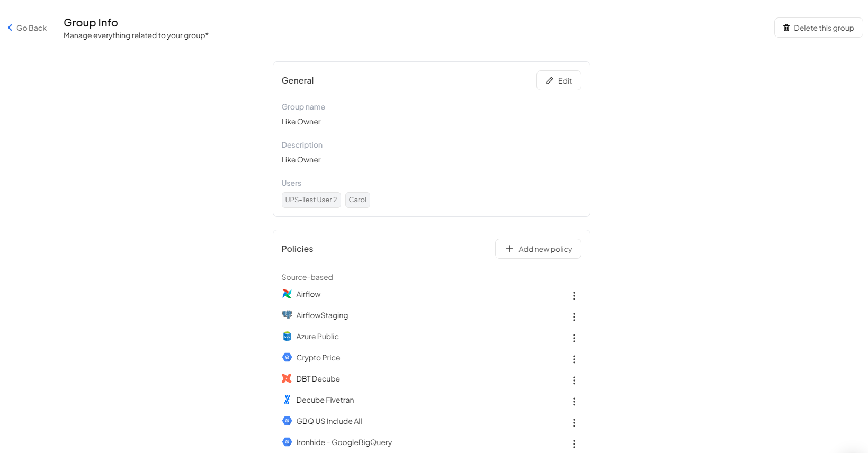Edit the General group information

pyautogui.click(x=559, y=80)
